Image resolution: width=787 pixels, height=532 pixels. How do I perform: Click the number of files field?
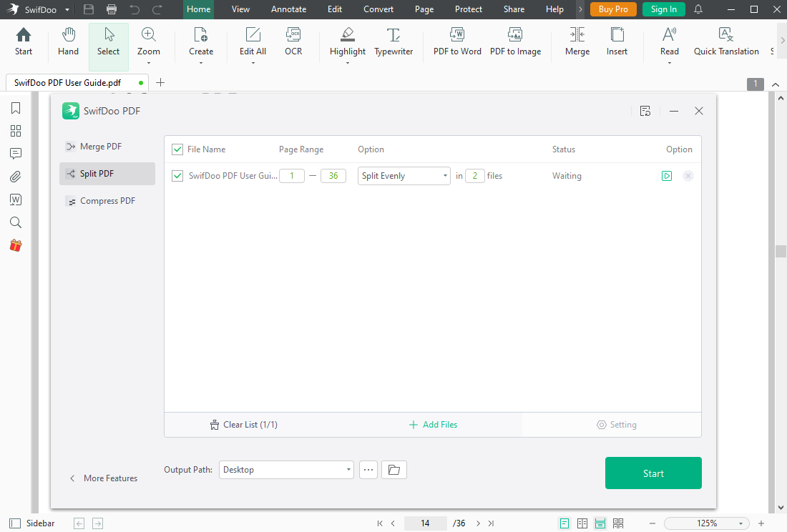click(x=475, y=176)
